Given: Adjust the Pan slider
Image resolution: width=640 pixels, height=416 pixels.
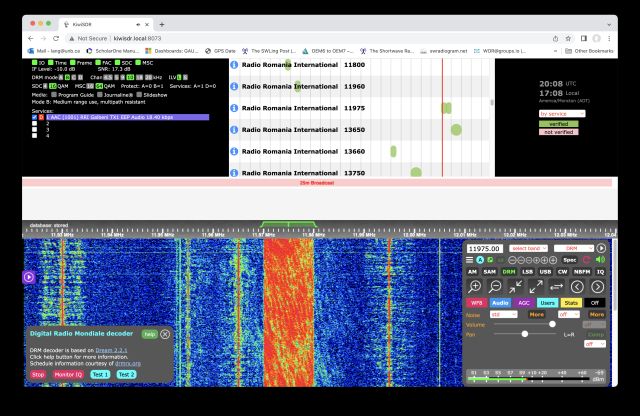Looking at the screenshot, I should pos(525,334).
